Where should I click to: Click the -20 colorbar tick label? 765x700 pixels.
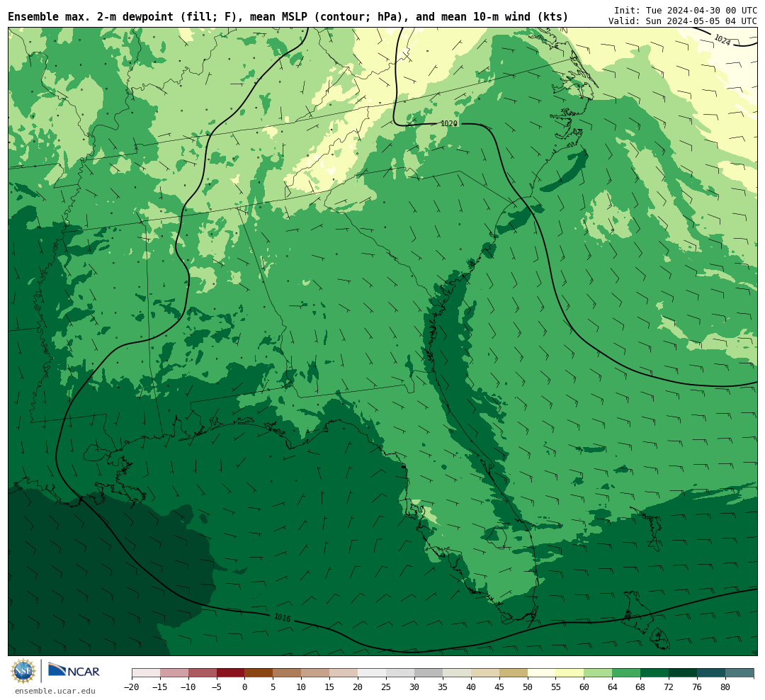point(132,687)
